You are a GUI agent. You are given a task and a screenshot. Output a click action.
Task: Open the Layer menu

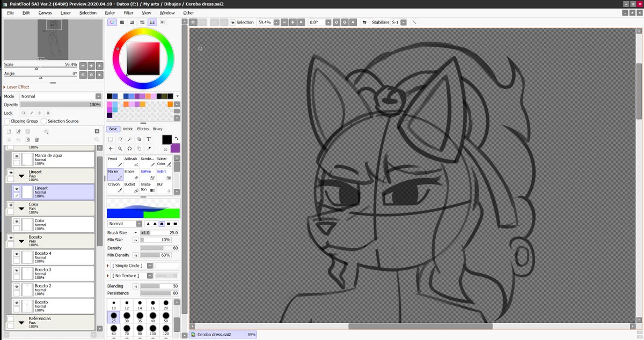click(65, 12)
